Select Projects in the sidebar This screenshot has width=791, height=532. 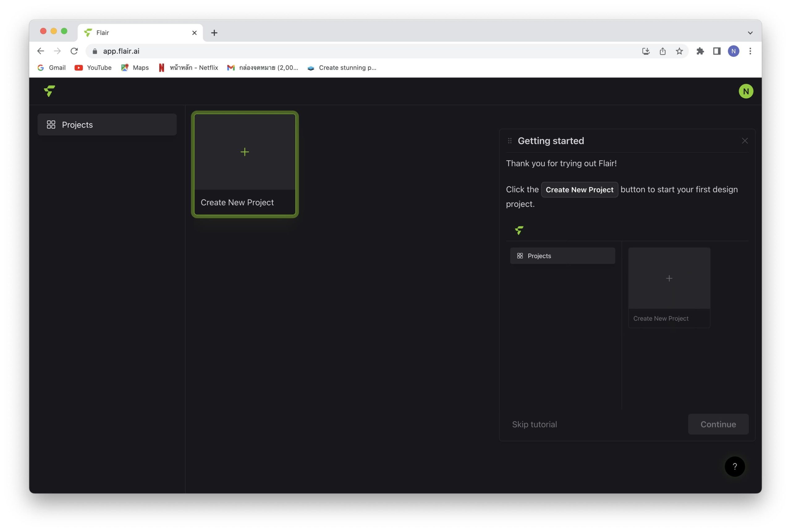tap(107, 124)
